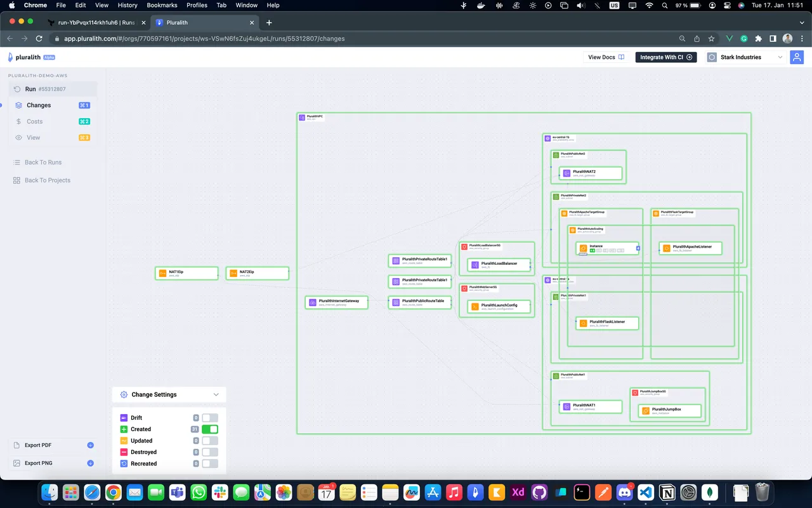Go to Back To Projects link

click(48, 180)
